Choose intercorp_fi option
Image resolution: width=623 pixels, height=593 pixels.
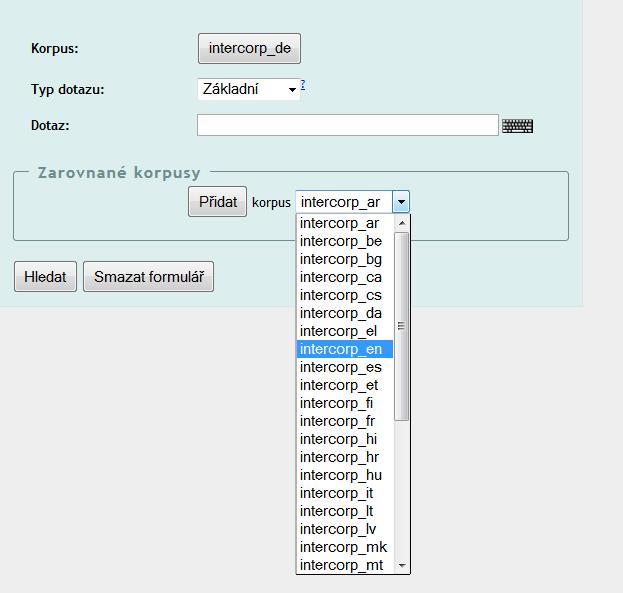coord(345,403)
